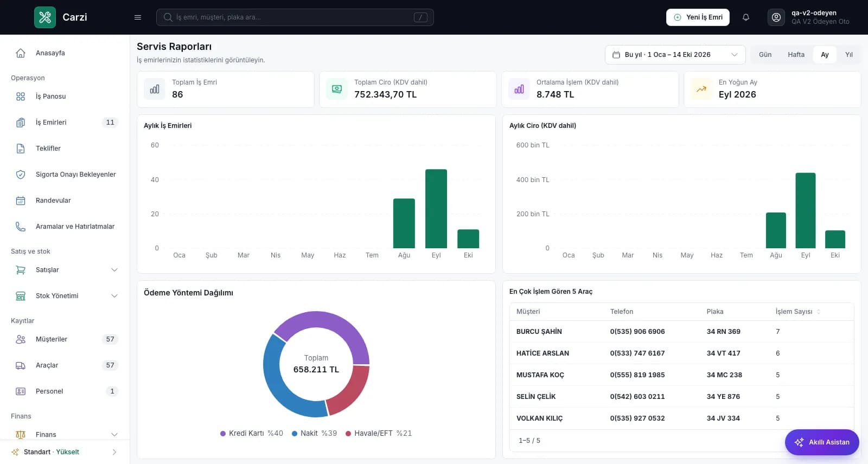Open Müşteriler page label in sidebar
Image resolution: width=868 pixels, height=464 pixels.
pos(52,339)
